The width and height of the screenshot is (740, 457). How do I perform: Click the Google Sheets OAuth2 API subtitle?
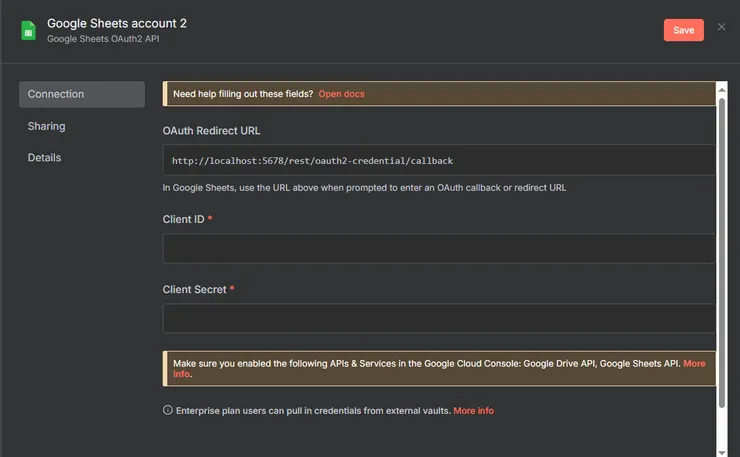point(103,39)
